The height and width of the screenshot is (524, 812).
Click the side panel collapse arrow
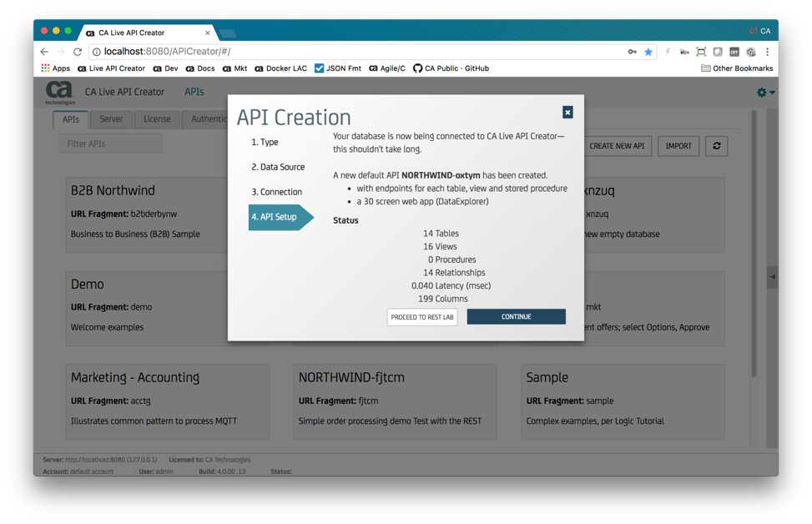772,276
